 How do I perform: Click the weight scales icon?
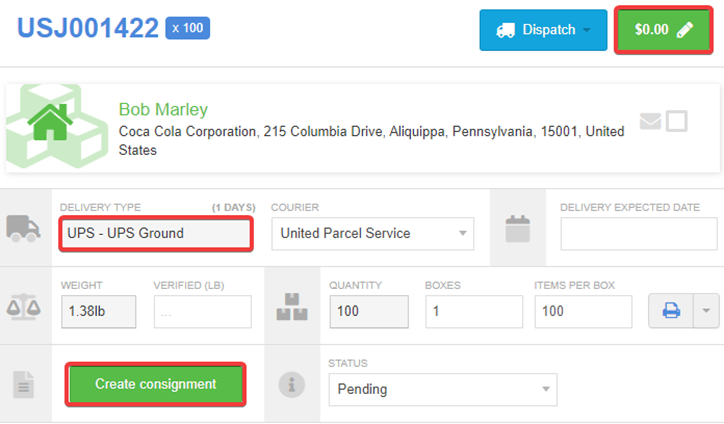(x=24, y=307)
